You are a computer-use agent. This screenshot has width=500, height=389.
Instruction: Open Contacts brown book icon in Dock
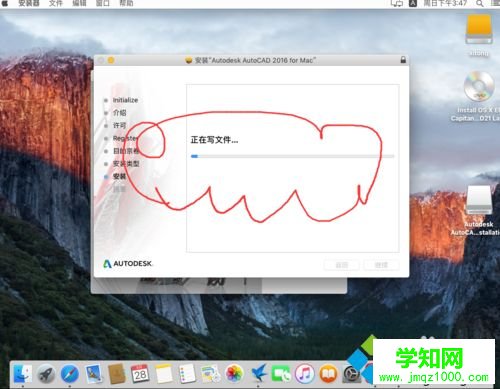pyautogui.click(x=117, y=374)
